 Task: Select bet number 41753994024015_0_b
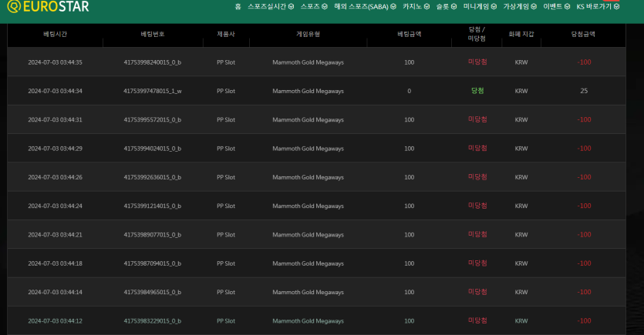coord(153,149)
